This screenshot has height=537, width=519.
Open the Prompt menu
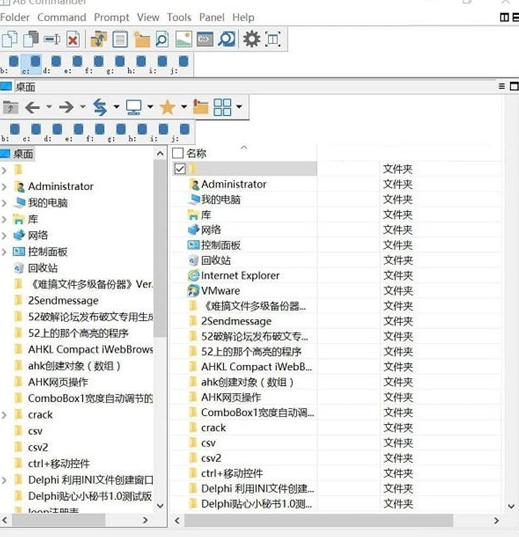[x=112, y=17]
